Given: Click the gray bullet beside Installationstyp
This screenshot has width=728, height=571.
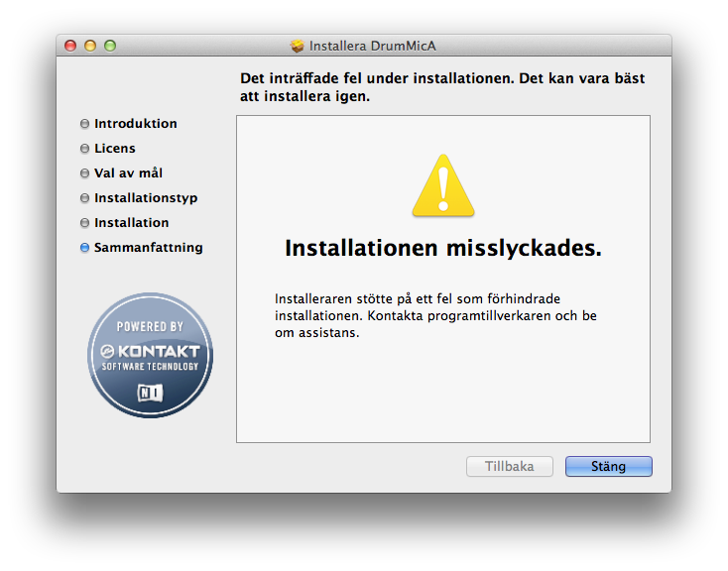Looking at the screenshot, I should (84, 197).
